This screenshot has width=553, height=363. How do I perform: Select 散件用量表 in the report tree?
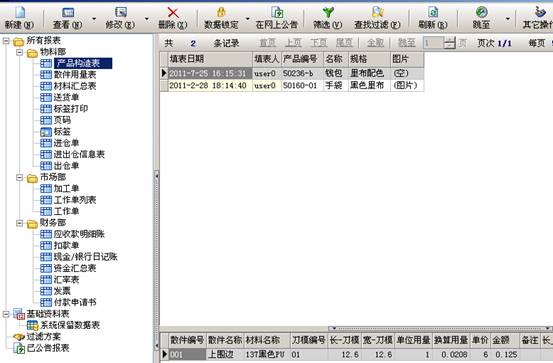click(x=75, y=74)
